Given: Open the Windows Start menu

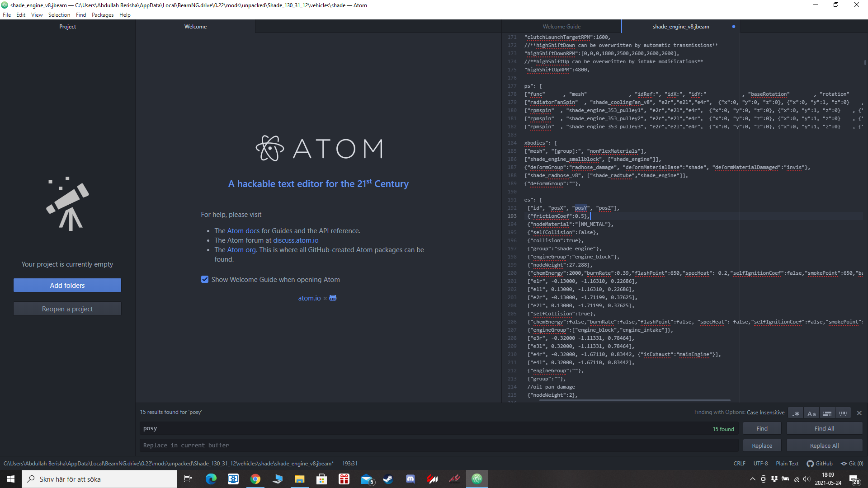Looking at the screenshot, I should click(x=11, y=479).
